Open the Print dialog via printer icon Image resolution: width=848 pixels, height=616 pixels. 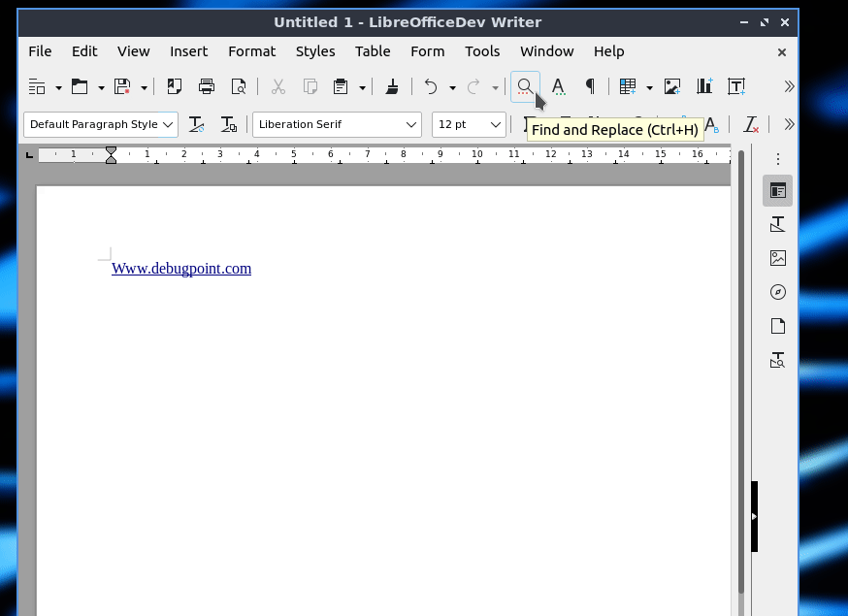coord(207,86)
